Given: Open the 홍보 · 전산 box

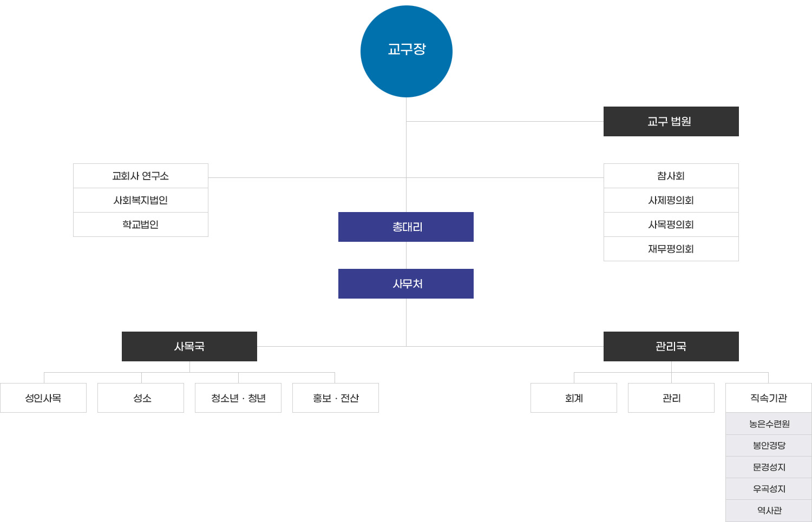Looking at the screenshot, I should 336,398.
